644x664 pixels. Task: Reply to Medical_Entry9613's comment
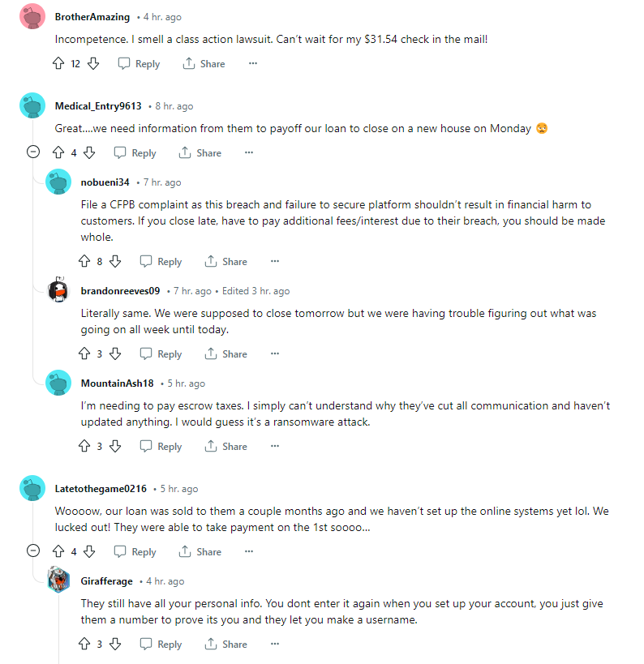pos(135,152)
